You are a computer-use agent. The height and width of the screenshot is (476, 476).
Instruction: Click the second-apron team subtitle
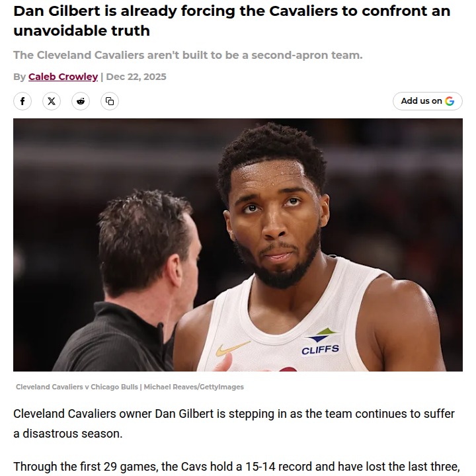click(x=188, y=56)
